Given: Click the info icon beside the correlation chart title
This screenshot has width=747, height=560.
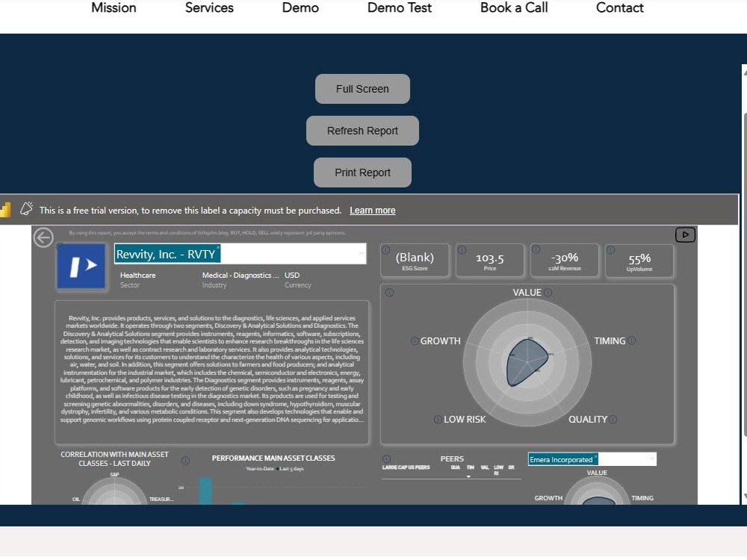Looking at the screenshot, I should coord(186,461).
